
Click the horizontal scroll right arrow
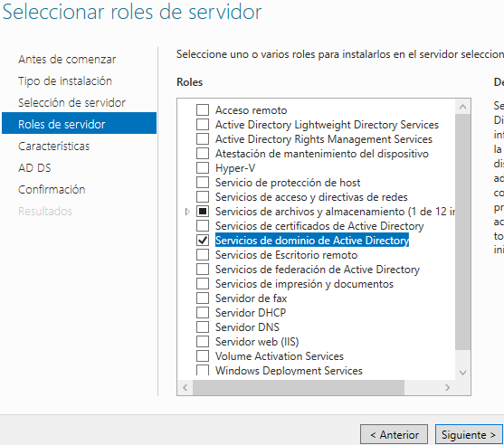coord(447,387)
